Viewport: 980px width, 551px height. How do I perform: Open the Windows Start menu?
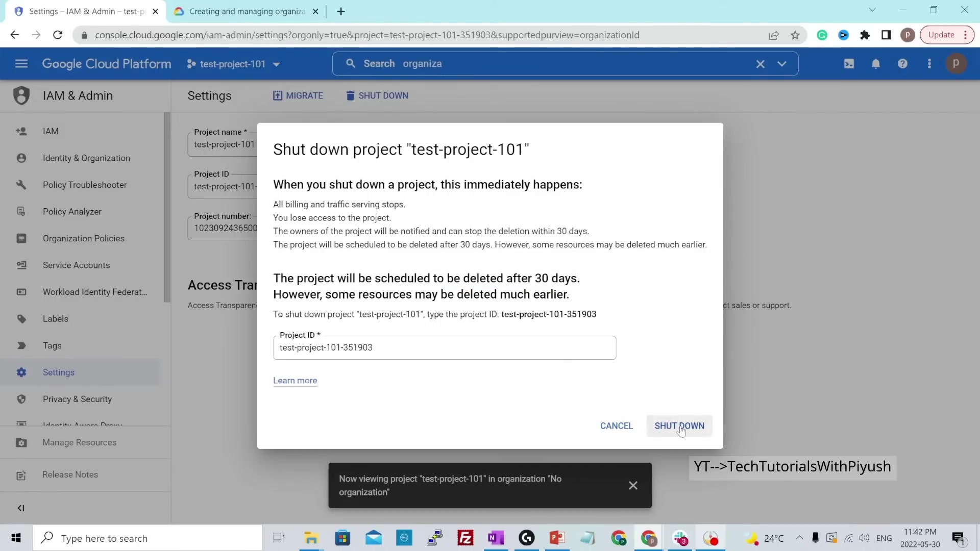16,538
